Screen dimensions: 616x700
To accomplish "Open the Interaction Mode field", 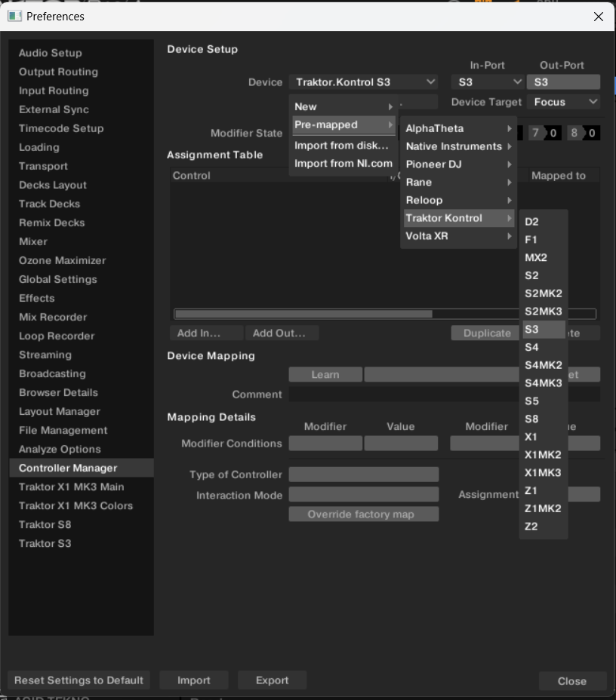I will tap(363, 495).
